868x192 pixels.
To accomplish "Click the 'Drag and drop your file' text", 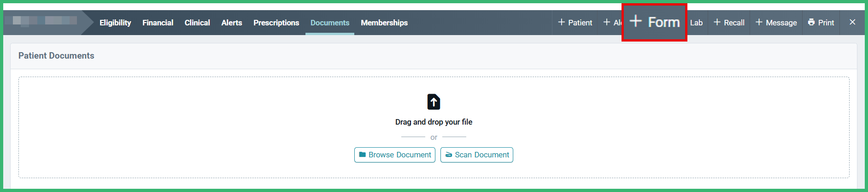I will pyautogui.click(x=434, y=122).
